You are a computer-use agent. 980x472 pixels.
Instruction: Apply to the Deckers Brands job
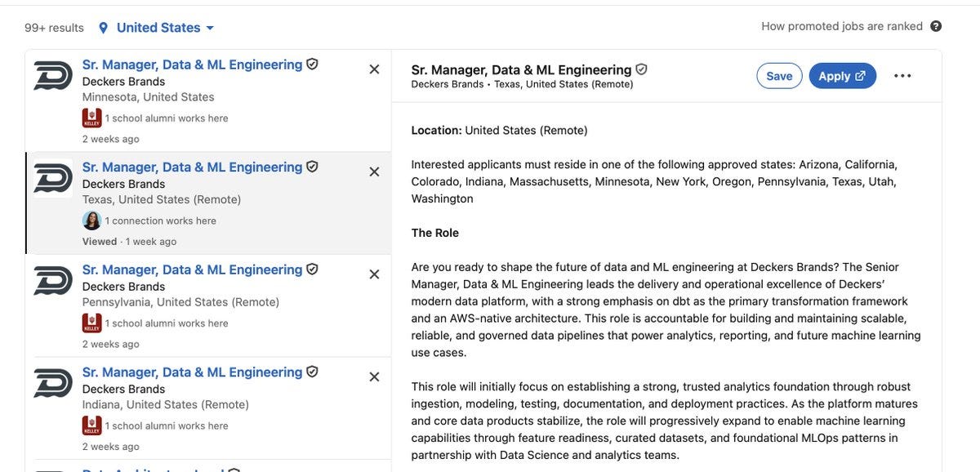[x=843, y=76]
